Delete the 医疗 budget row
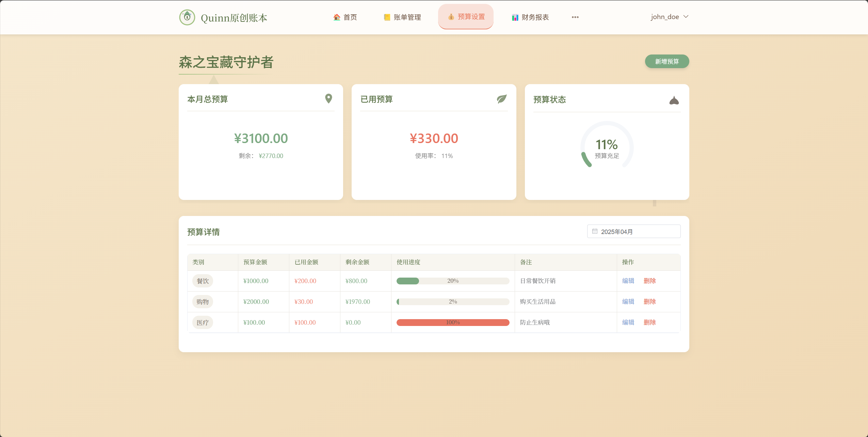This screenshot has height=437, width=868. [x=649, y=322]
